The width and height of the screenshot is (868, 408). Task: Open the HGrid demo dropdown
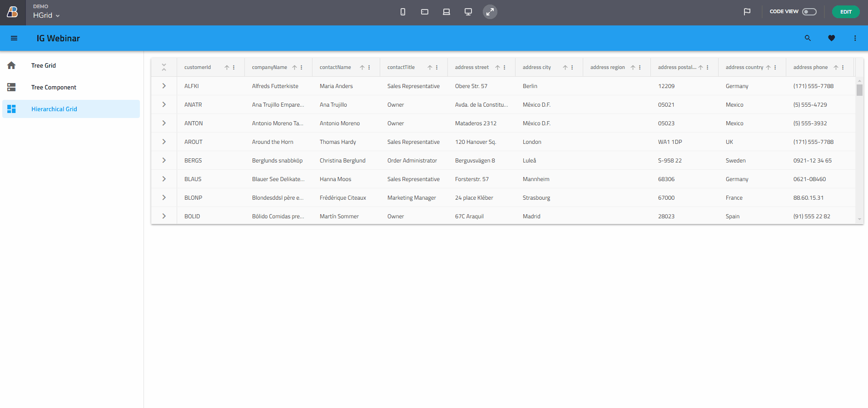coord(46,15)
